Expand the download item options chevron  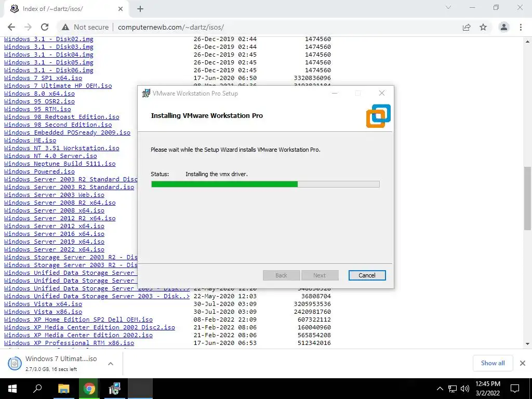click(x=111, y=363)
